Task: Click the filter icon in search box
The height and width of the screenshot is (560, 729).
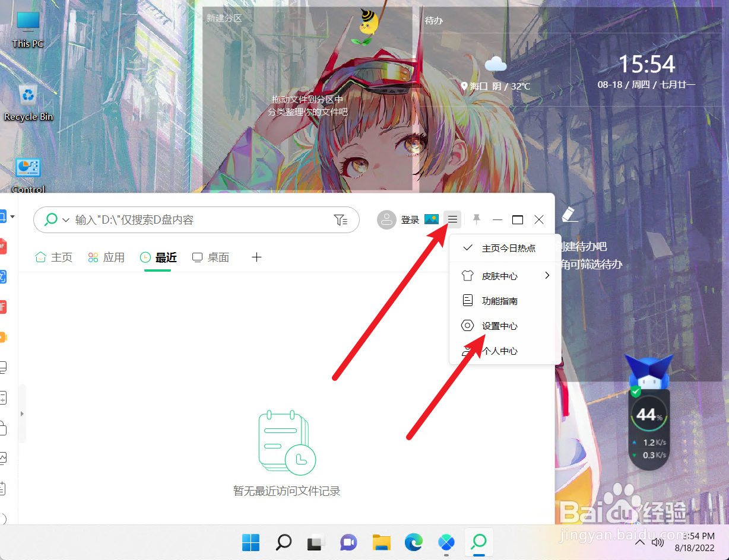Action: point(340,220)
